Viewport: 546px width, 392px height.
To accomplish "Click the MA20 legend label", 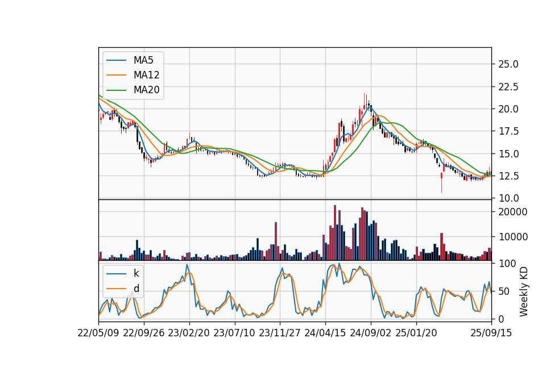I will point(146,90).
